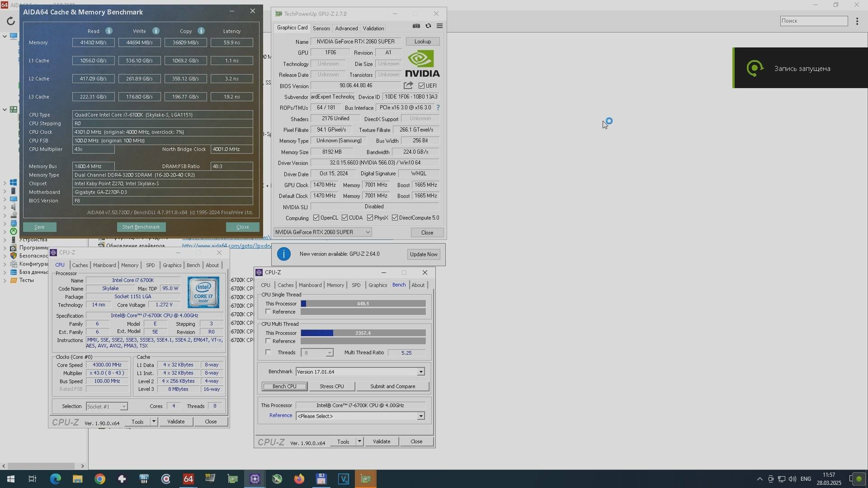868x488 pixels.
Task: Open Tools dropdown arrow in CPU-Z Bench window
Action: (359, 441)
